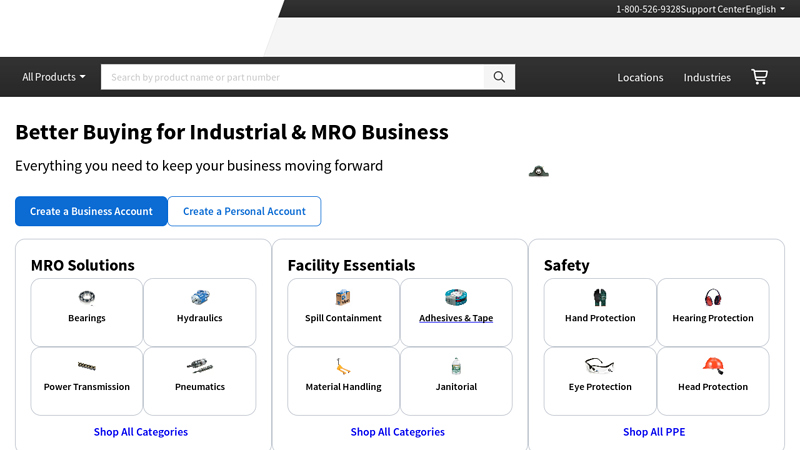The image size is (800, 450).
Task: Click Shop All Categories under Facility Essentials
Action: pos(397,432)
